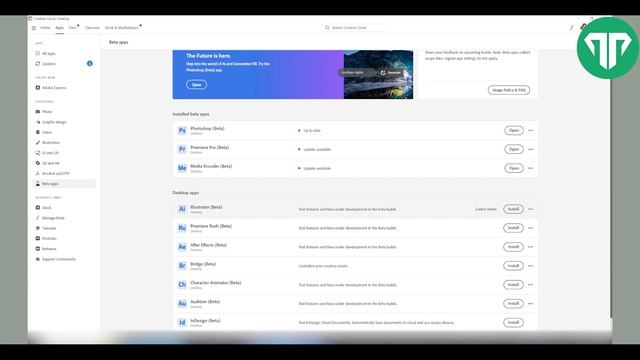Screen dimensions: 640x360
Task: Open more options for Media Encoder (Beta)
Action: point(530,168)
